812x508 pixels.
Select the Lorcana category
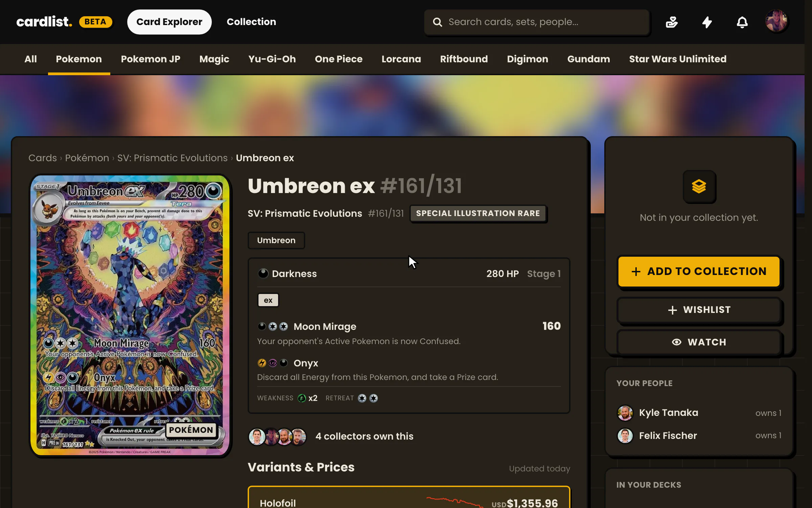[401, 59]
